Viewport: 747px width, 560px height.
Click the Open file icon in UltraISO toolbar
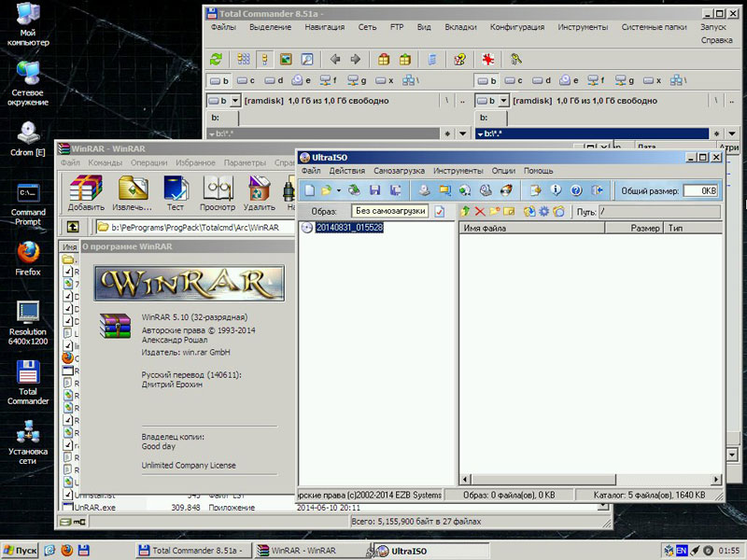tap(326, 190)
